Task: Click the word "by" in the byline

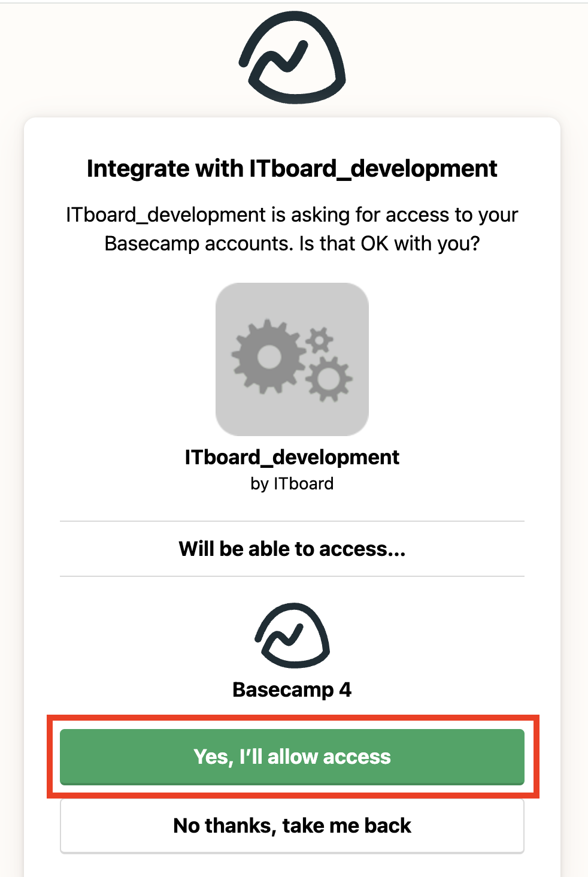Action: pos(259,484)
